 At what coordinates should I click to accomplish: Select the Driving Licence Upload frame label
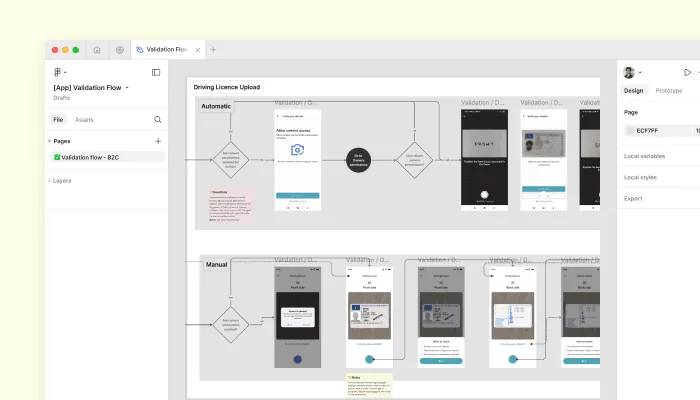coord(227,87)
